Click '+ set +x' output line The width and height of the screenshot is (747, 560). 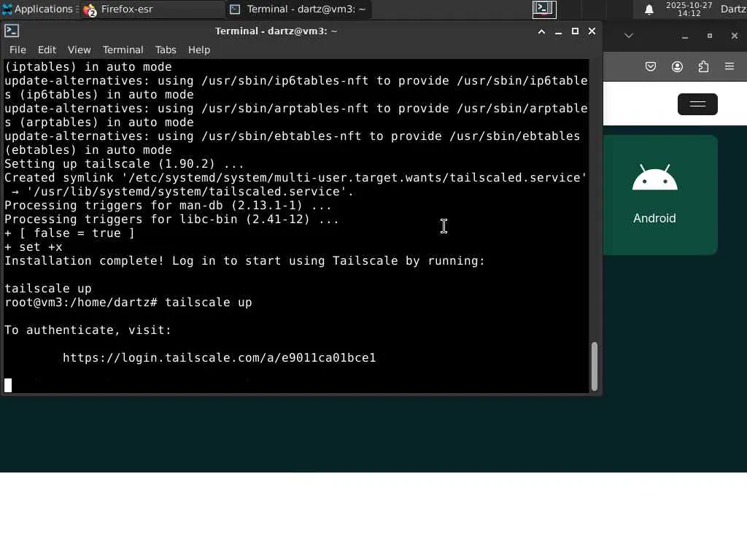[x=34, y=247]
